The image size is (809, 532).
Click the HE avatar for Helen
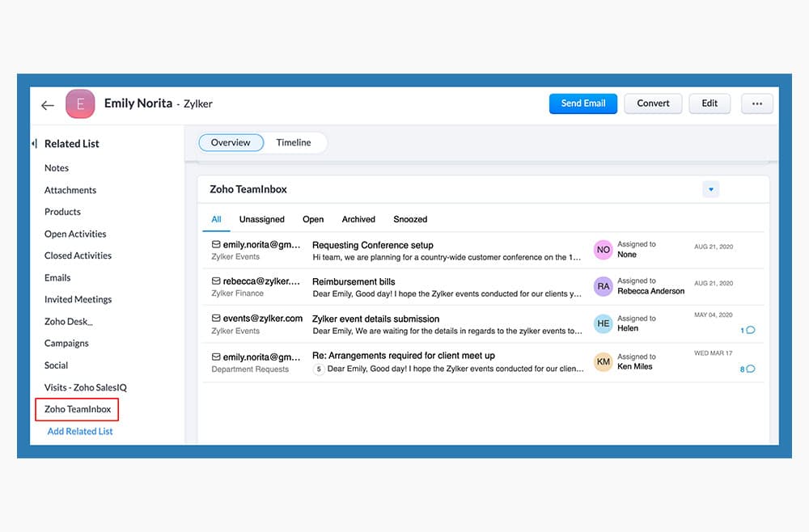point(604,323)
